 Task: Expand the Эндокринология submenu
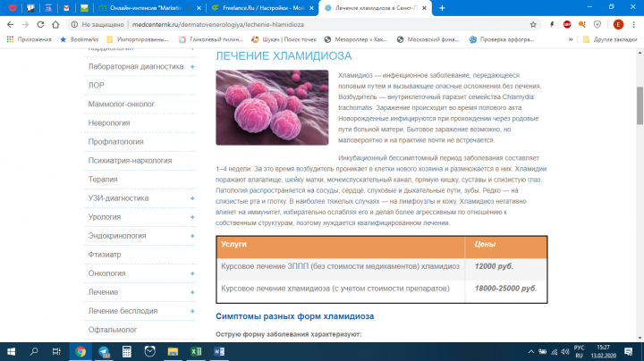pyautogui.click(x=192, y=236)
